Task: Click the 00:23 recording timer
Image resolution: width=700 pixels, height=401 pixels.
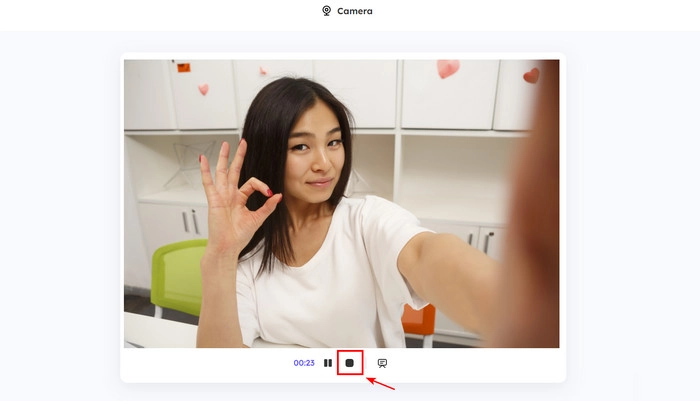Action: [304, 363]
